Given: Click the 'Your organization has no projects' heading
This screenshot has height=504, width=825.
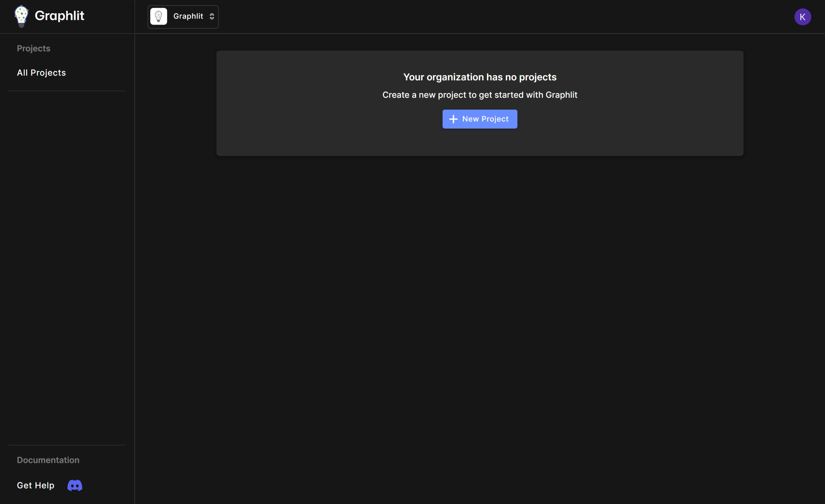Looking at the screenshot, I should [479, 77].
